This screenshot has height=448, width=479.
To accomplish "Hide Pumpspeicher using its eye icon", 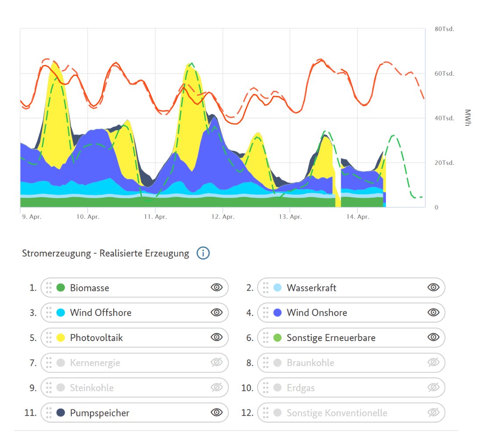I will coord(217,412).
